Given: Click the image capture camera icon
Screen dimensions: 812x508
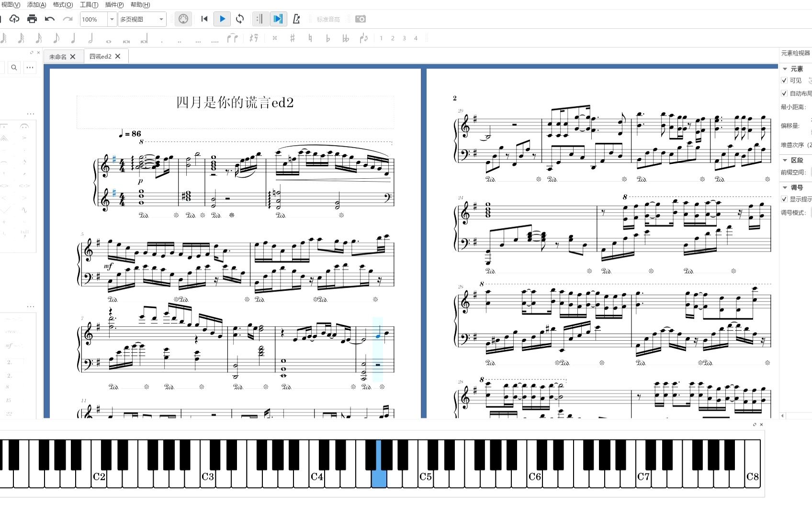Looking at the screenshot, I should 361,19.
